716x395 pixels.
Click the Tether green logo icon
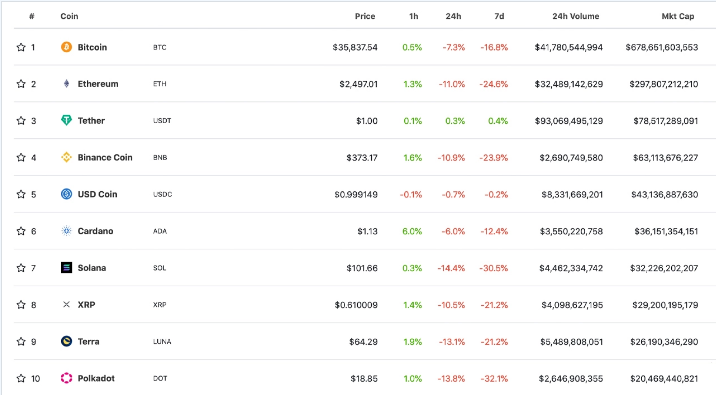pyautogui.click(x=66, y=121)
